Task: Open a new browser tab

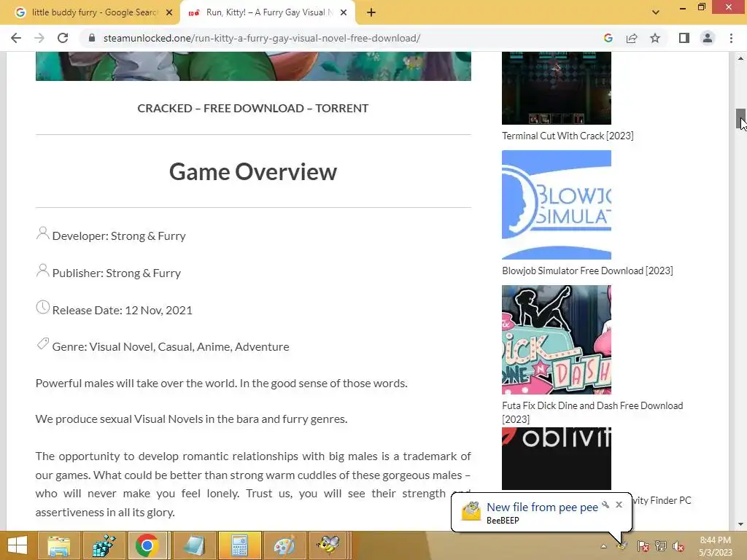Action: coord(371,12)
